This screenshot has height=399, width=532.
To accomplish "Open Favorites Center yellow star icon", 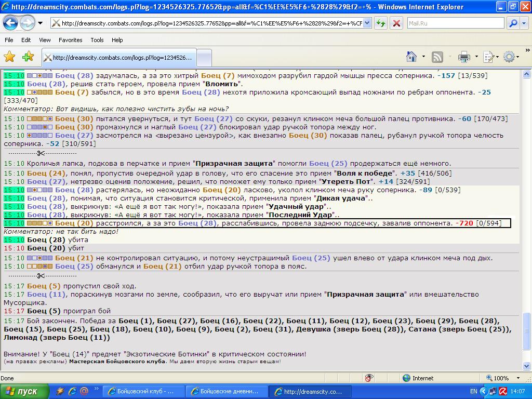I will (x=9, y=57).
